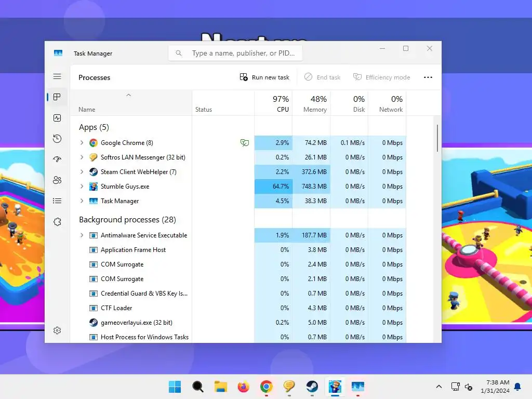Select the COM Surrogate row using 2.4 MB
This screenshot has width=532, height=399.
pyautogui.click(x=238, y=264)
